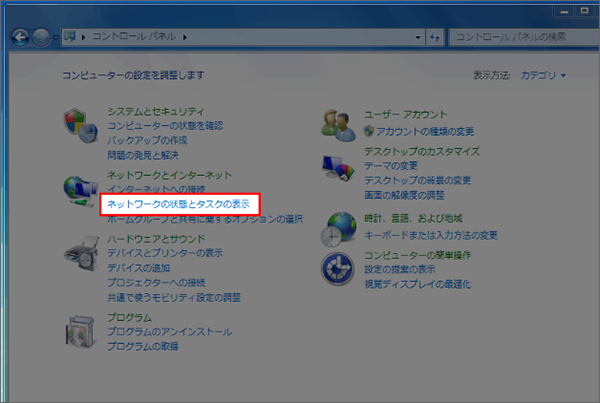Open the address bar history dropdown arrow
Viewport: 600px width, 403px height.
tap(418, 37)
